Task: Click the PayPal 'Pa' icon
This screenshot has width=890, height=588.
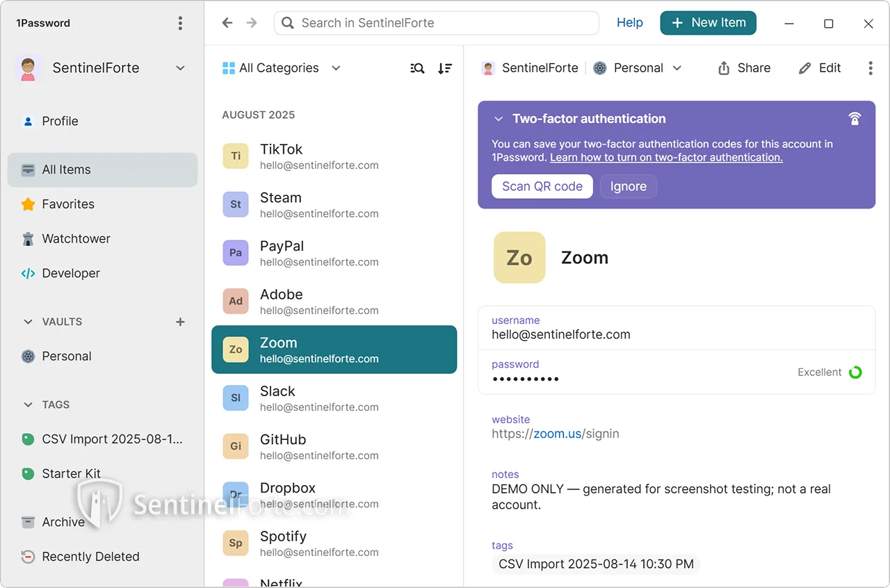Action: (x=236, y=253)
